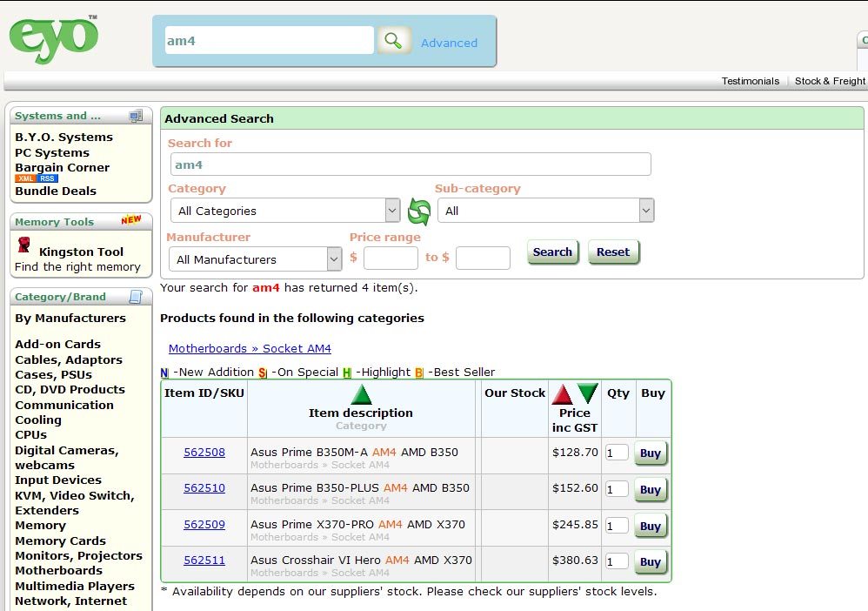Click the Category/Brand panel book icon
This screenshot has width=868, height=611.
pyautogui.click(x=136, y=297)
